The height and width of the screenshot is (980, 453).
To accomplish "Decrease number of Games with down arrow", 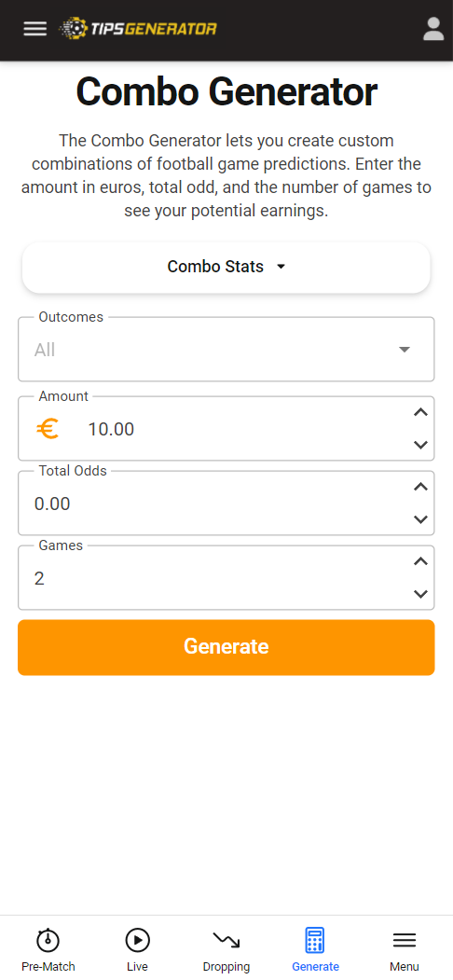I will coord(421,594).
